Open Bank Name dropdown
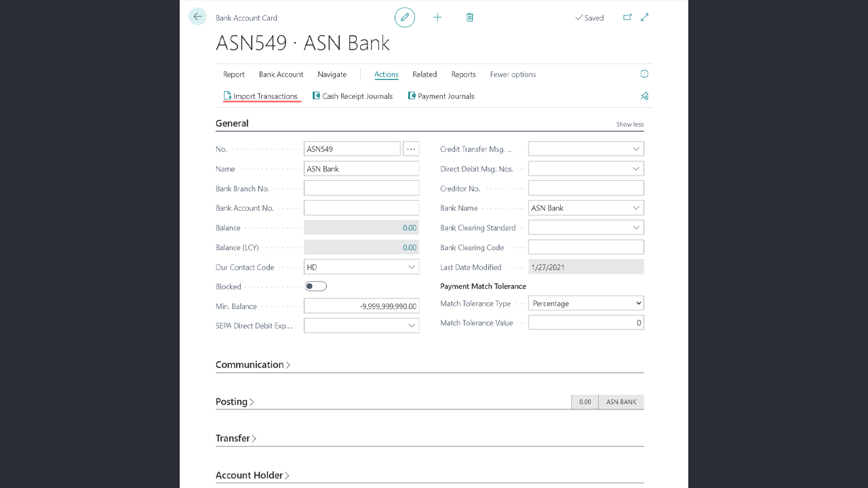The width and height of the screenshot is (868, 488). [636, 208]
